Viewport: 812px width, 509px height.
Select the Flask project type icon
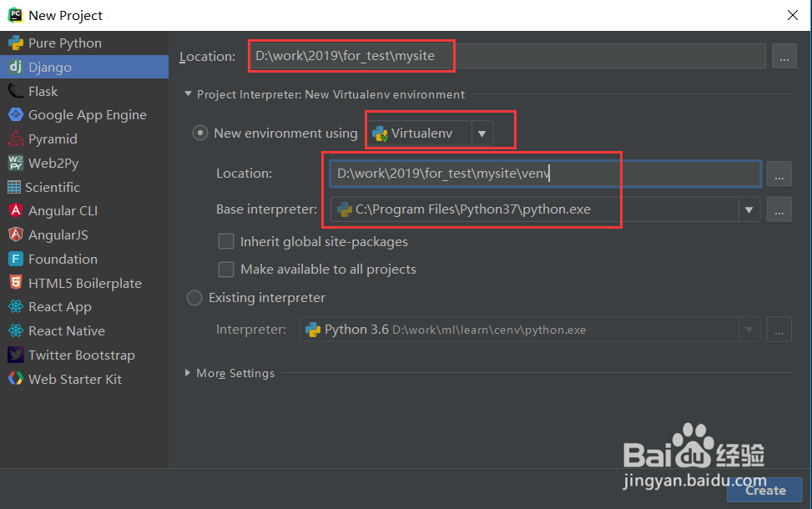point(15,91)
